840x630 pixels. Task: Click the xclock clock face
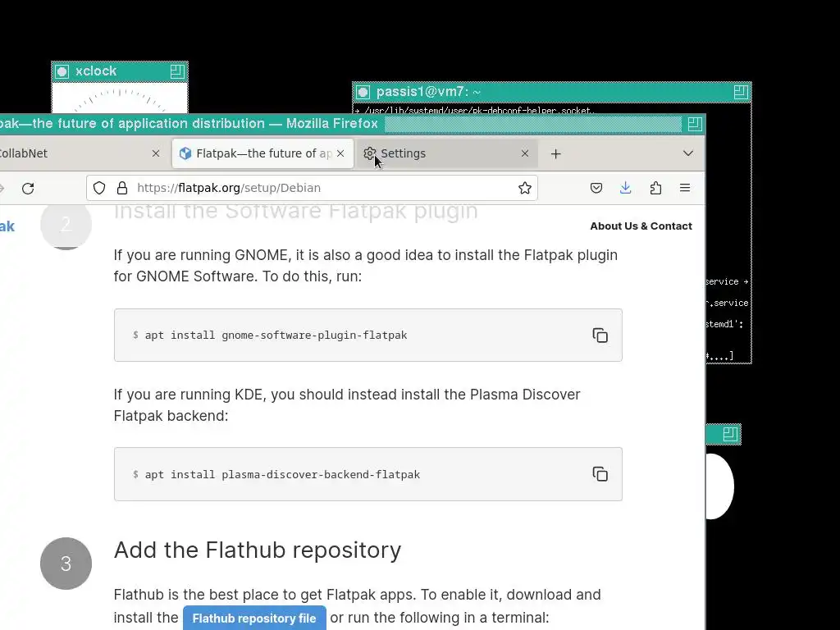point(120,98)
